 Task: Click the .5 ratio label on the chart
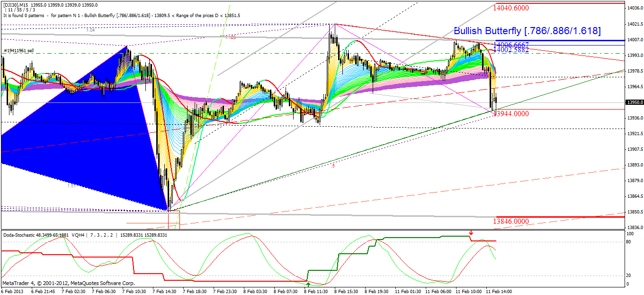333,166
